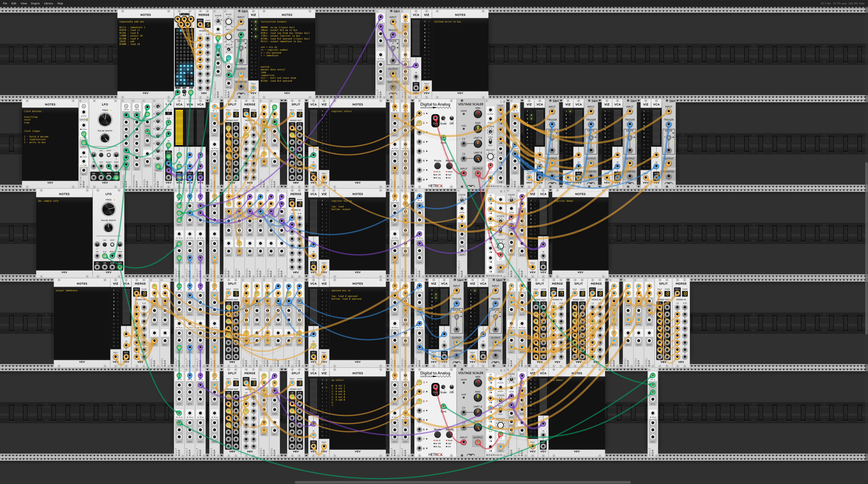Viewport: 868px width, 484px height.
Task: Toggle OFST on the LFO beside 'dac sample rate'
Action: pos(112,244)
